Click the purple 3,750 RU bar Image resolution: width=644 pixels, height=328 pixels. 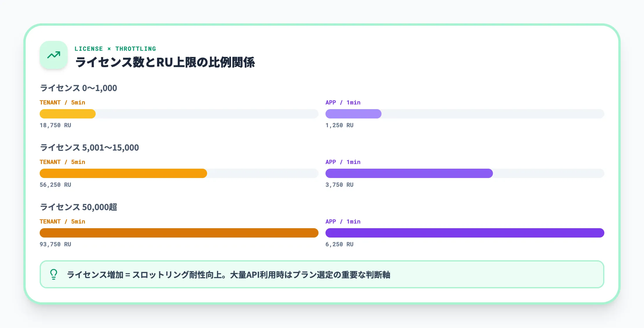[408, 173]
